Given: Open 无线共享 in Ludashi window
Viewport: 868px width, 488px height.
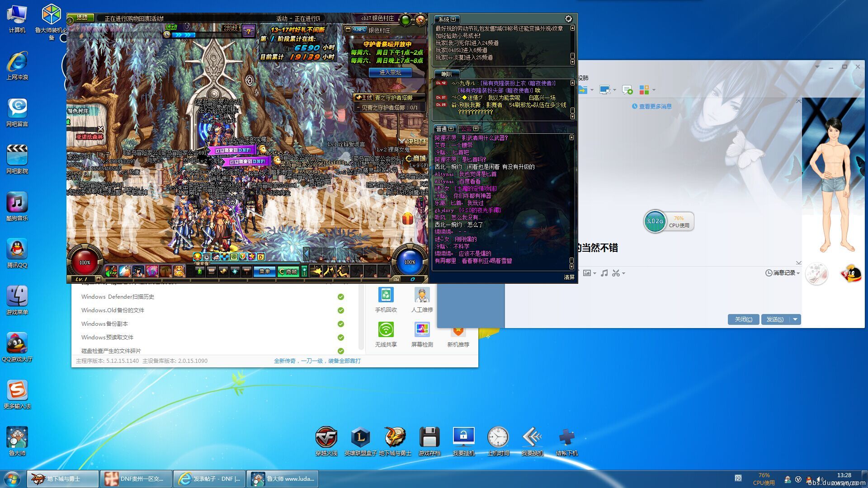Looking at the screenshot, I should point(386,334).
